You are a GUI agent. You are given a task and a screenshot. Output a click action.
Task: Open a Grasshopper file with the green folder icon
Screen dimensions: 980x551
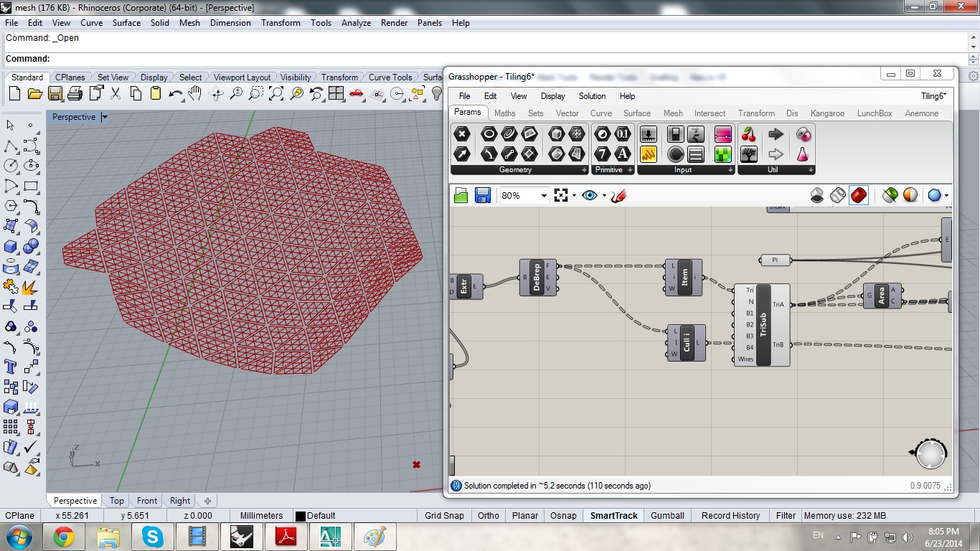click(461, 195)
